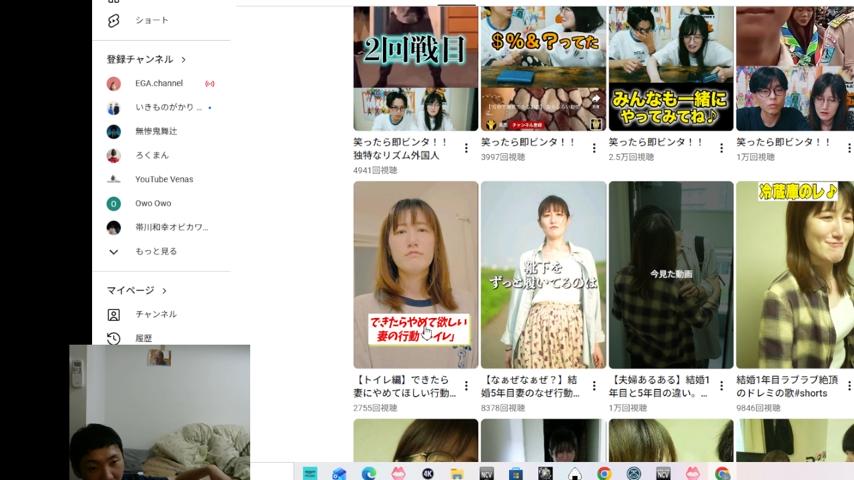Open File Explorer from the taskbar
Screen dimensions: 854x480
click(x=457, y=473)
